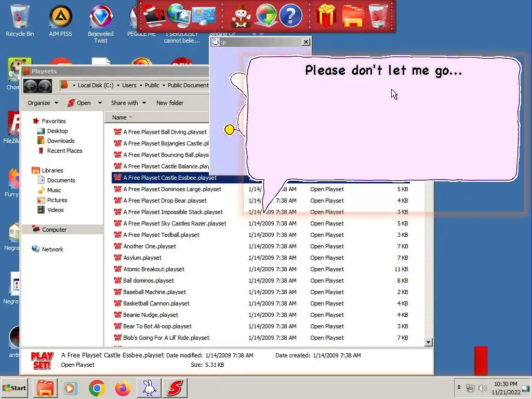Click the network tray icon

(470, 388)
